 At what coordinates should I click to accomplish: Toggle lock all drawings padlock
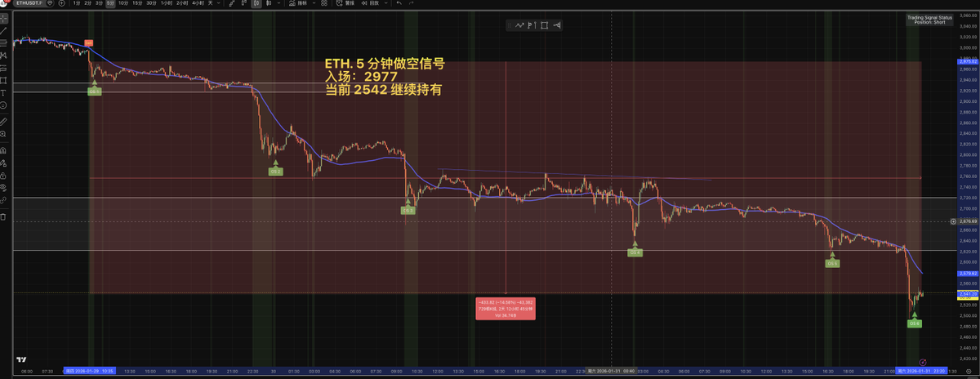click(x=4, y=175)
